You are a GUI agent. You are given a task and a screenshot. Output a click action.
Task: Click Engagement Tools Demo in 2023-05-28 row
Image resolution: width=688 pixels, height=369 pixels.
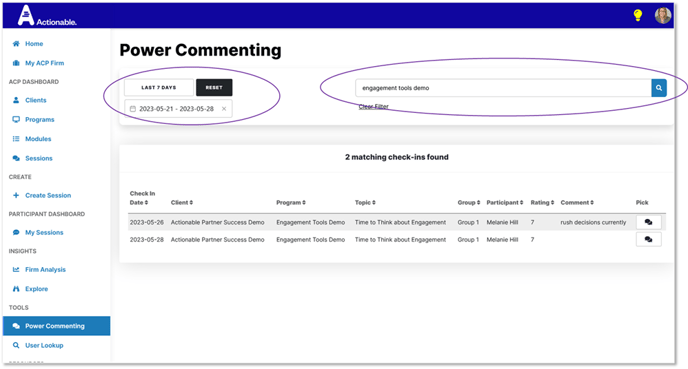pyautogui.click(x=311, y=239)
